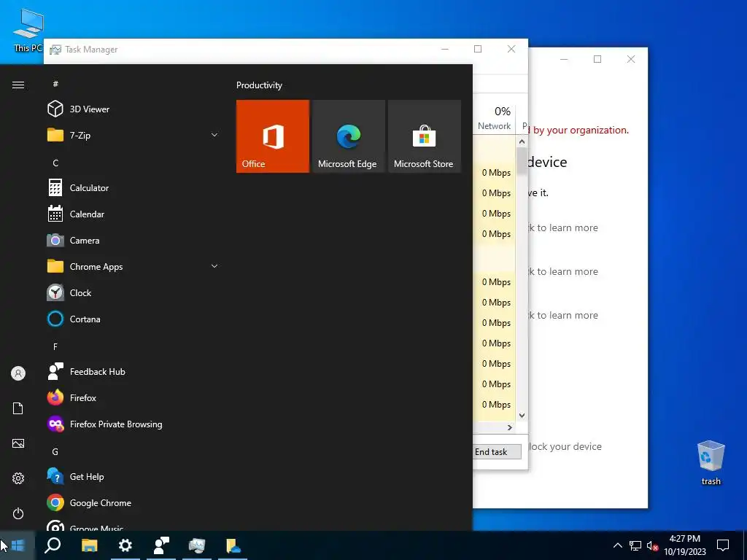Expand the Start menu hamburger
This screenshot has height=560, width=747.
point(18,85)
